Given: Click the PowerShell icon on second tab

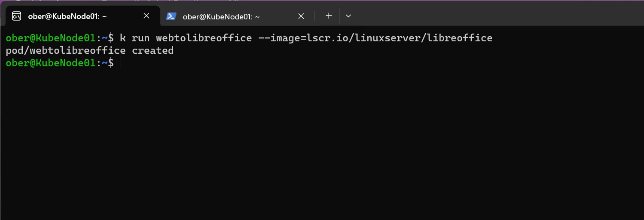Looking at the screenshot, I should [x=171, y=16].
